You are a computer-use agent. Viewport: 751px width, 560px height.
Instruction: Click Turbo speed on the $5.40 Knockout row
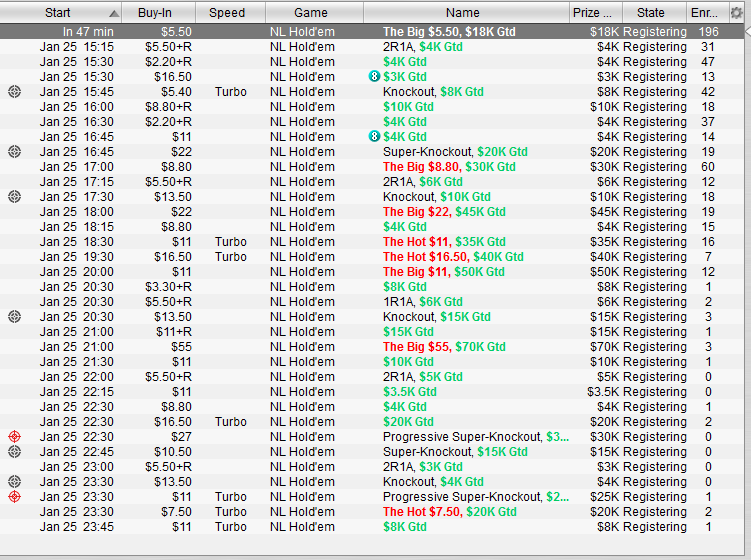[231, 91]
